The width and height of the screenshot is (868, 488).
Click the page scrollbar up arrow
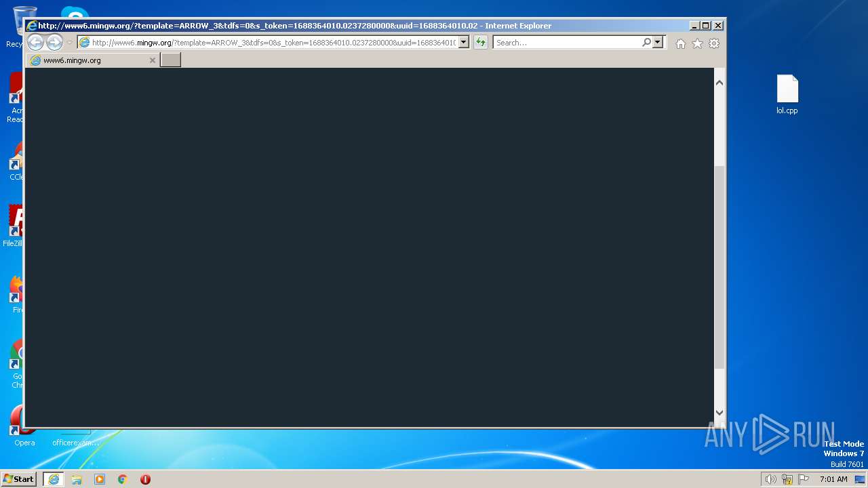click(719, 83)
